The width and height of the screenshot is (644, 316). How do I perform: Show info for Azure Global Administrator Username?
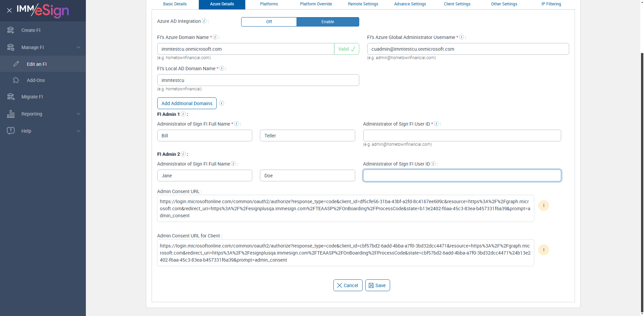[x=462, y=37]
